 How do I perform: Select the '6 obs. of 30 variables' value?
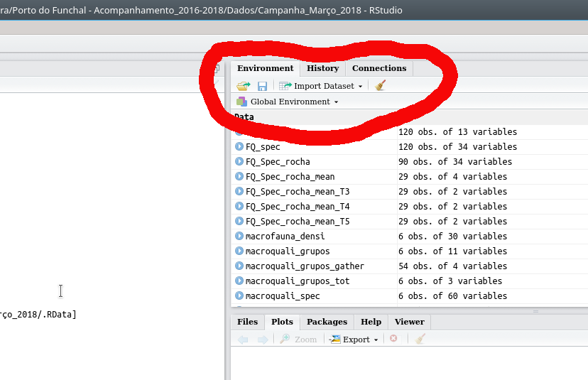452,237
